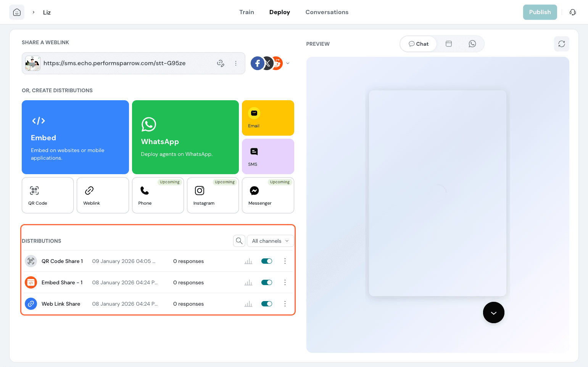588x367 pixels.
Task: Expand the social share options chevron
Action: tap(288, 63)
